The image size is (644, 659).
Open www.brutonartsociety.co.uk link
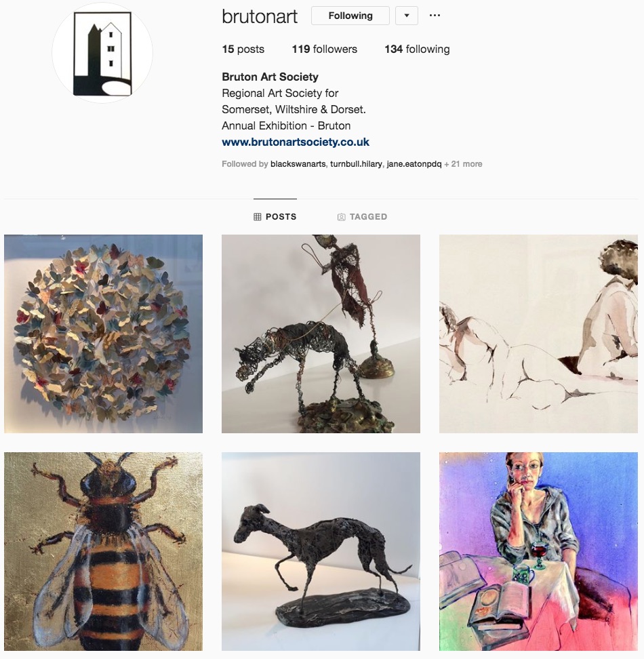296,142
